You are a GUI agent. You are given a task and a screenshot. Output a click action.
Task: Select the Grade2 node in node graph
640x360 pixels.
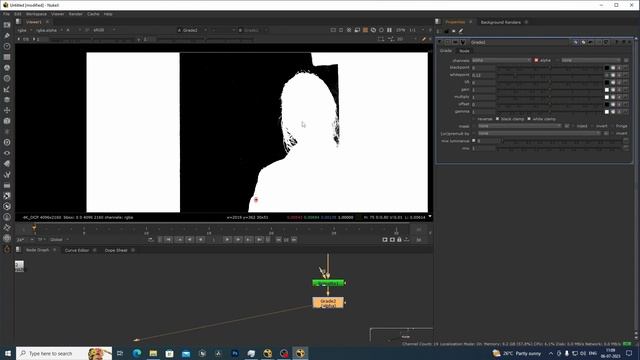pyautogui.click(x=328, y=303)
